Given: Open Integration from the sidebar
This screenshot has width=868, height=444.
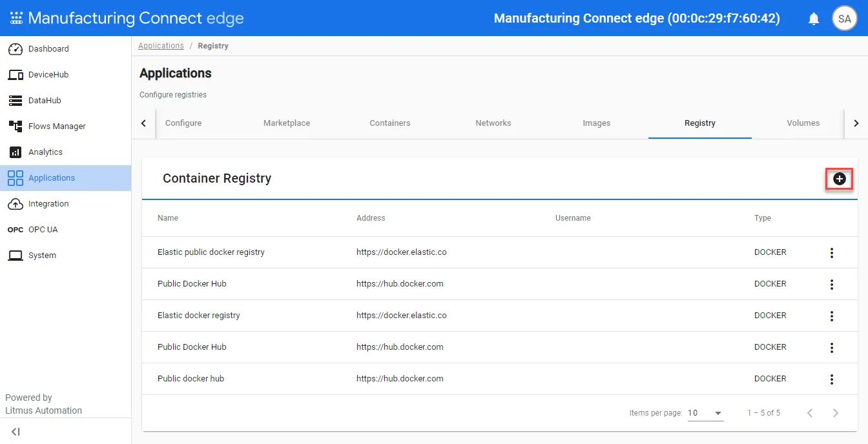Looking at the screenshot, I should coord(65,204).
